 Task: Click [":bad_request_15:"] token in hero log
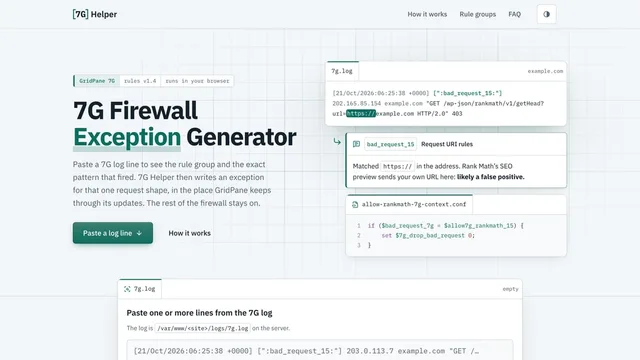[467, 93]
